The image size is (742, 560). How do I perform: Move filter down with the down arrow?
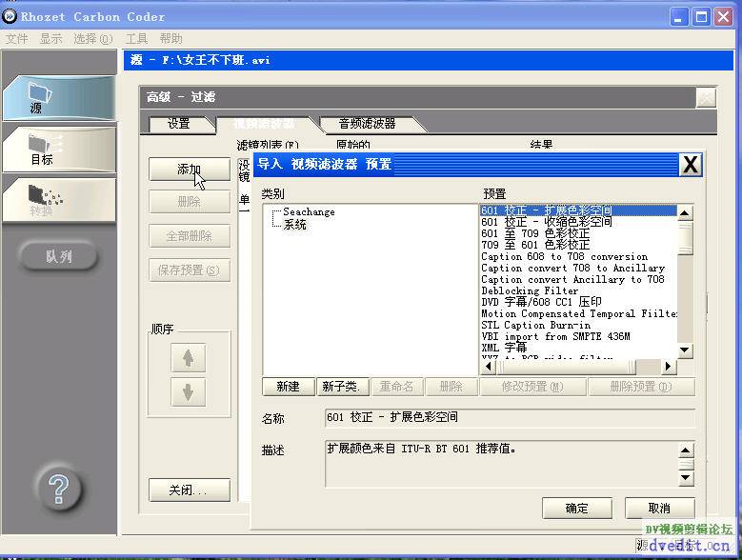click(189, 392)
